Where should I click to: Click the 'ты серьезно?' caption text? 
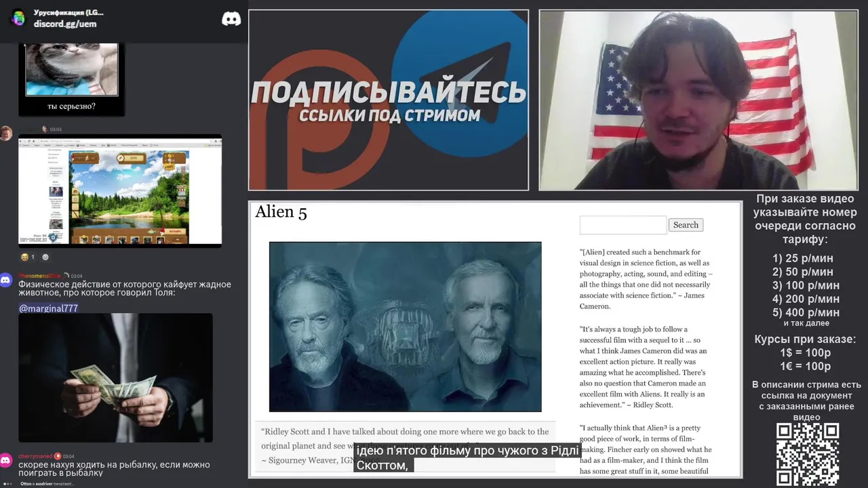(71, 106)
